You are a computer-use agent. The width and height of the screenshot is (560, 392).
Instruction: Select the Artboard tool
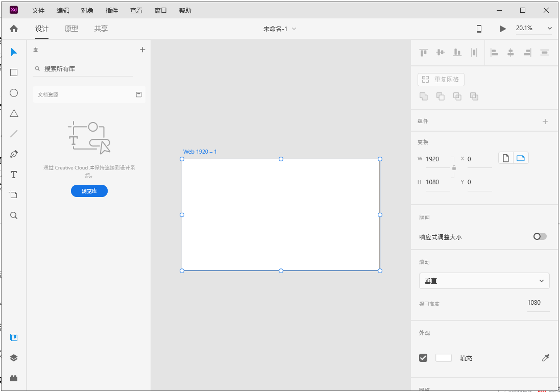pyautogui.click(x=13, y=194)
